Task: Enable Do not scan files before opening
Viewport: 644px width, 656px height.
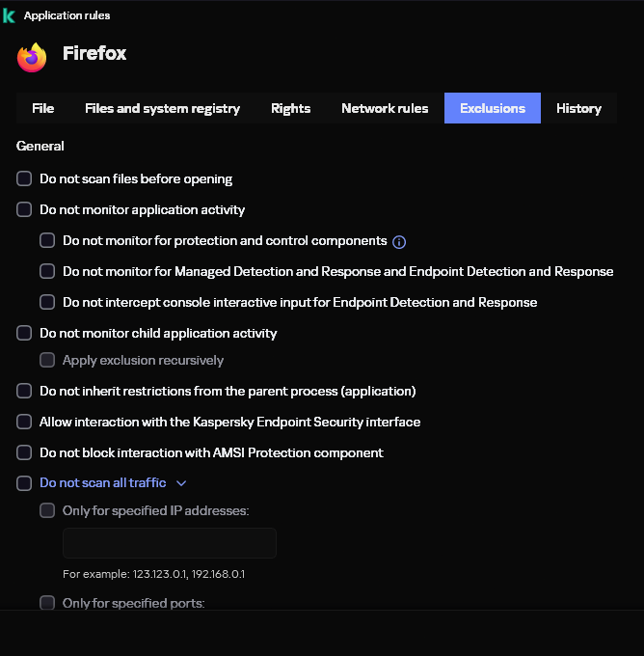Action: pos(24,178)
